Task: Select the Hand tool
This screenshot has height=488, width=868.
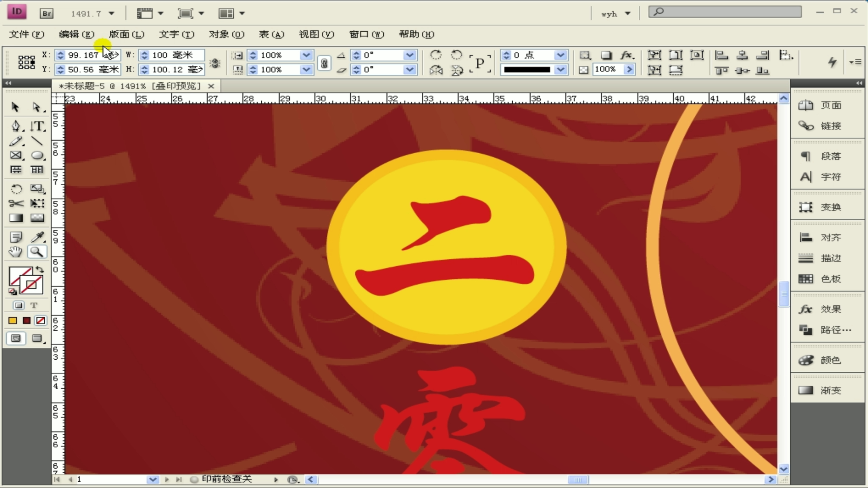Action: click(x=15, y=252)
